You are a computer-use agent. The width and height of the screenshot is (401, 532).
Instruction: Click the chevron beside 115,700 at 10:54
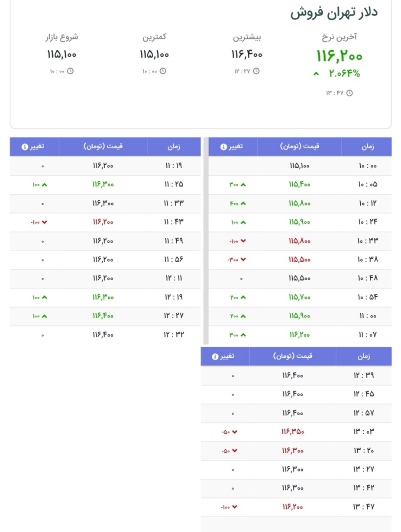[244, 297]
